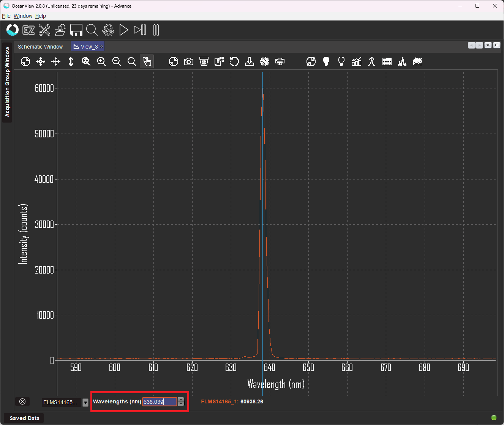Open the FLMS14165 spectrum dropdown
504x425 pixels.
pyautogui.click(x=85, y=403)
